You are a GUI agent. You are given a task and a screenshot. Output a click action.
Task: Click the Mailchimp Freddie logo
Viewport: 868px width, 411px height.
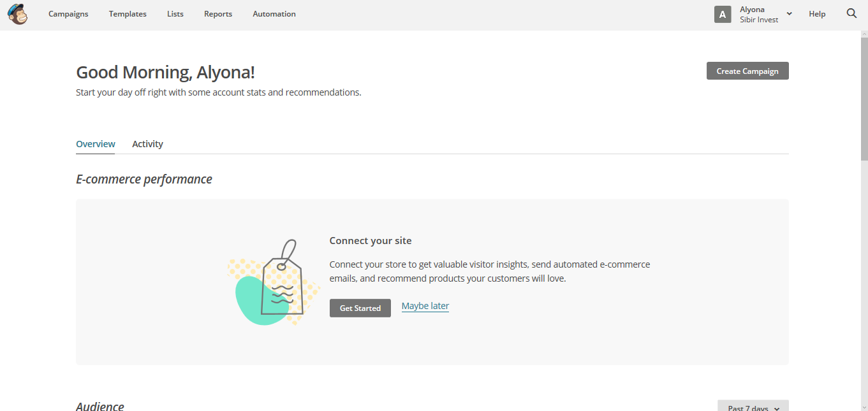[x=17, y=14]
